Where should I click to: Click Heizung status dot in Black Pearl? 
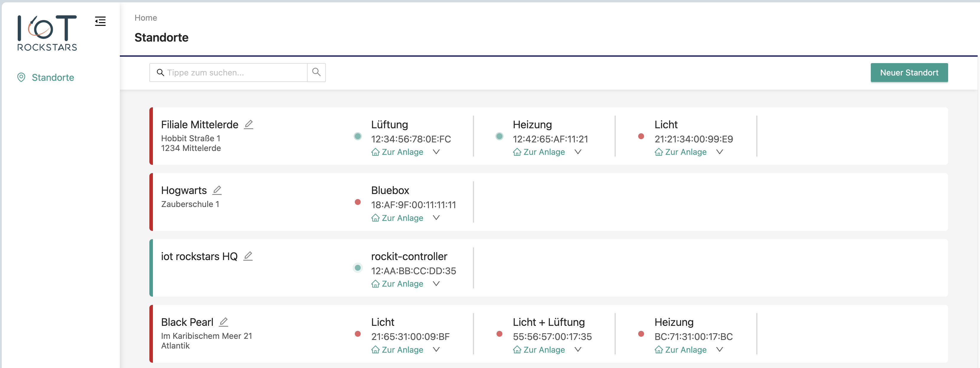click(641, 334)
